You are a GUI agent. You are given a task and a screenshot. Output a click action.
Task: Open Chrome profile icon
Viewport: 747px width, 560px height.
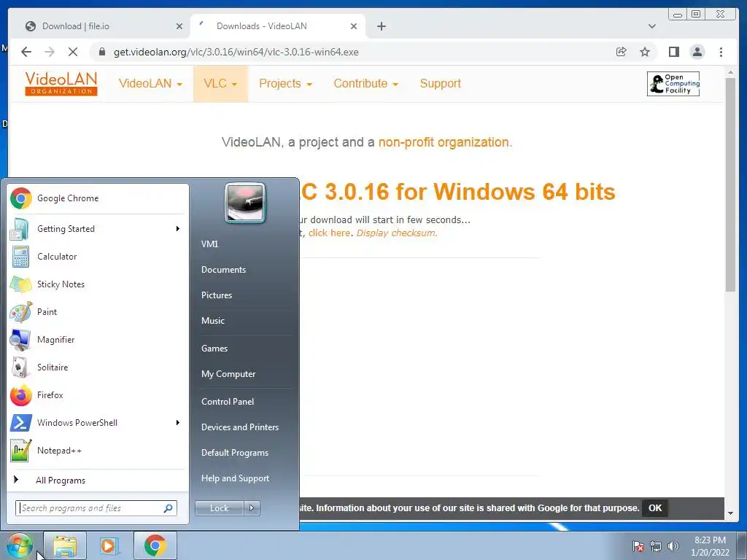tap(697, 52)
